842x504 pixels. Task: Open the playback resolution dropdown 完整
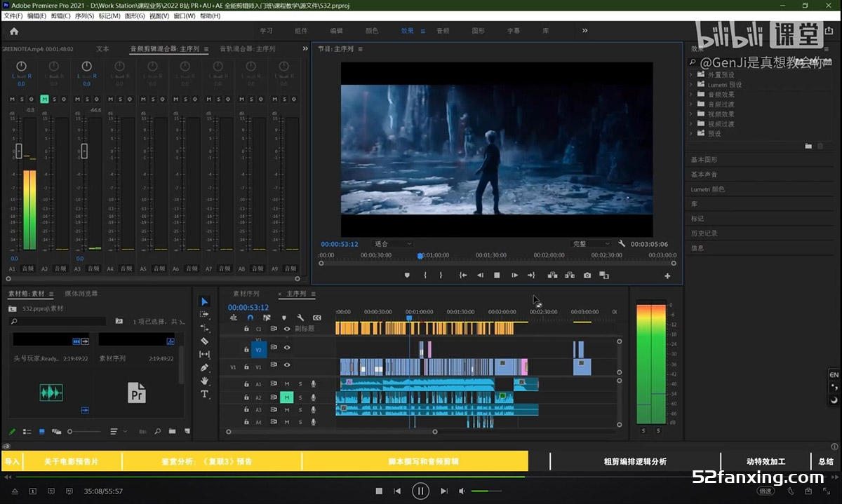(x=591, y=244)
